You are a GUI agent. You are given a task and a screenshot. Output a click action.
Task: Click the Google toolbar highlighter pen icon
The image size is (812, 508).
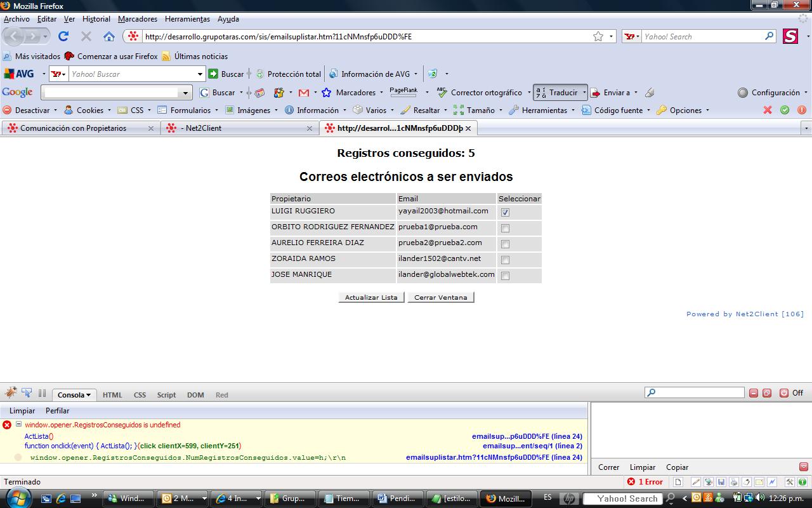pyautogui.click(x=650, y=93)
